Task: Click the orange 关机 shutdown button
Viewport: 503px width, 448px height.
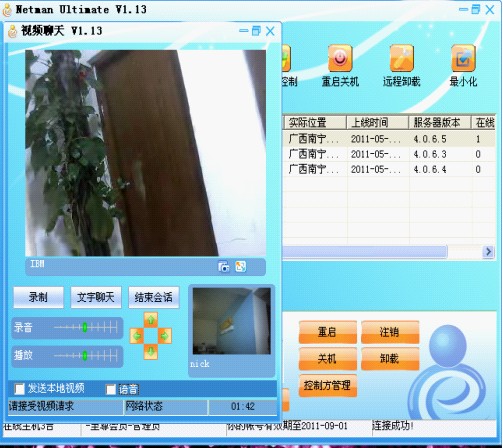Action: 327,358
